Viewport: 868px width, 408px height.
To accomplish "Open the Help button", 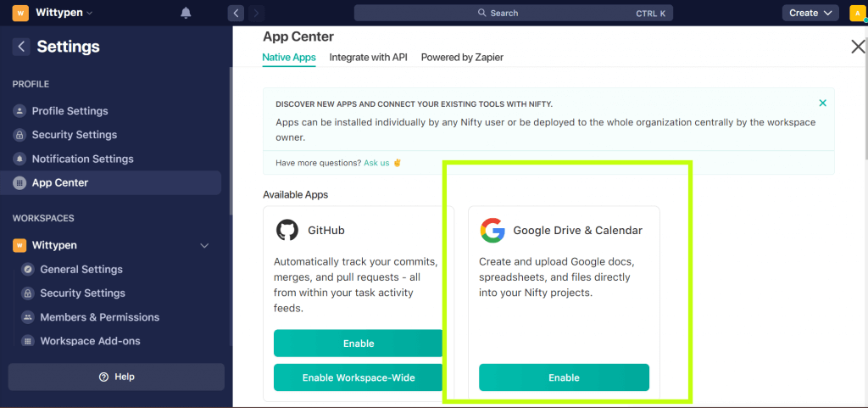I will point(116,377).
